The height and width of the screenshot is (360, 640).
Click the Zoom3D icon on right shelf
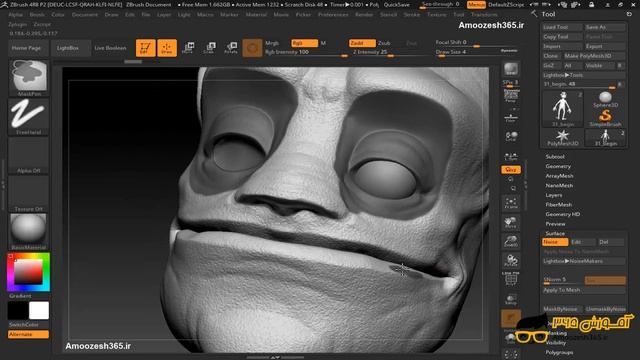click(511, 241)
